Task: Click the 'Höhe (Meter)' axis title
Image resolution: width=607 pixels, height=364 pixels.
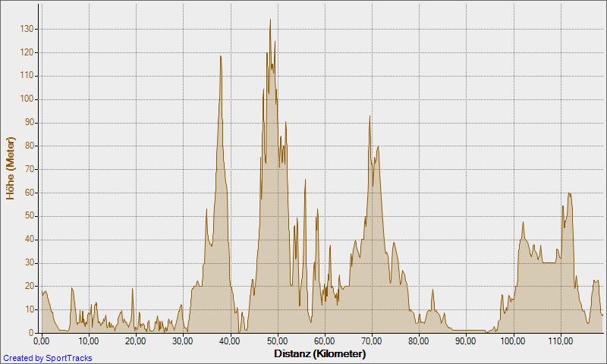Action: (x=10, y=168)
